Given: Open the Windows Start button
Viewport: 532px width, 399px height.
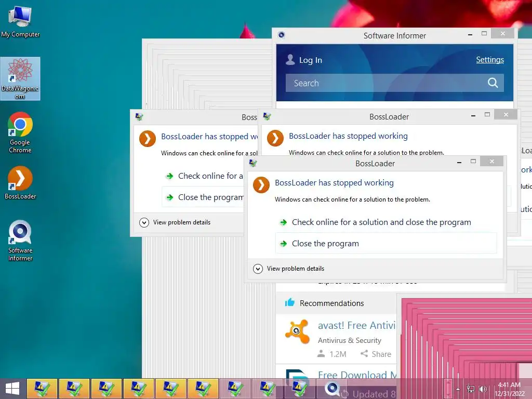Looking at the screenshot, I should pyautogui.click(x=12, y=389).
